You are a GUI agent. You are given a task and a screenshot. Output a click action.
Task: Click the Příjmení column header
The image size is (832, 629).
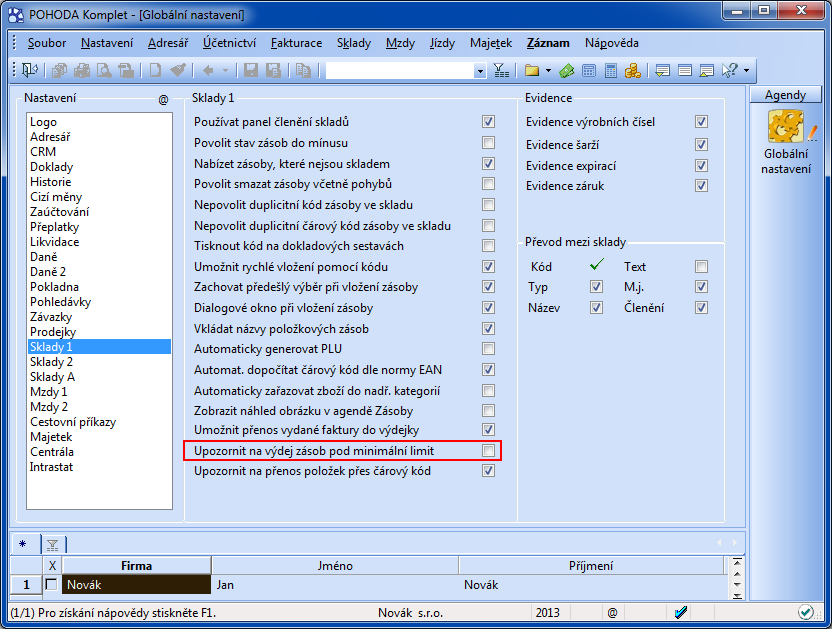591,566
